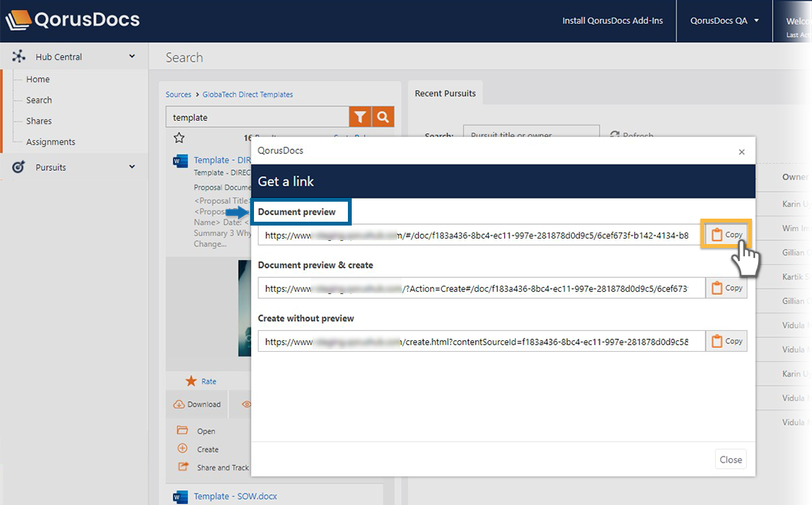The image size is (812, 505).
Task: Click the Pursuits menu label
Action: (51, 167)
